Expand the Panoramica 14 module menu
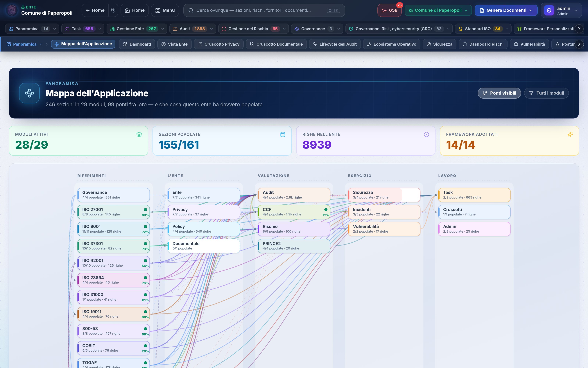 pyautogui.click(x=32, y=29)
